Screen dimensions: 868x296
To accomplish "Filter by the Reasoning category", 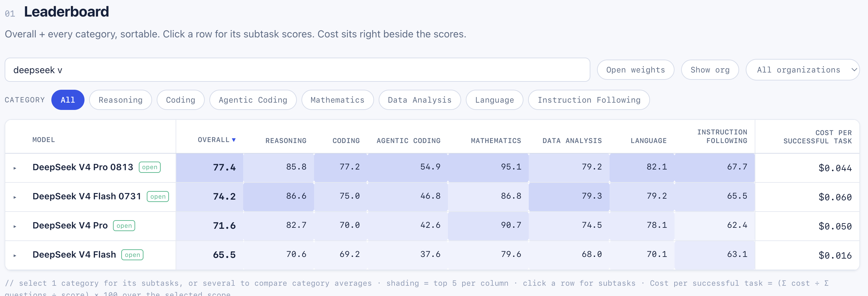I will [120, 100].
